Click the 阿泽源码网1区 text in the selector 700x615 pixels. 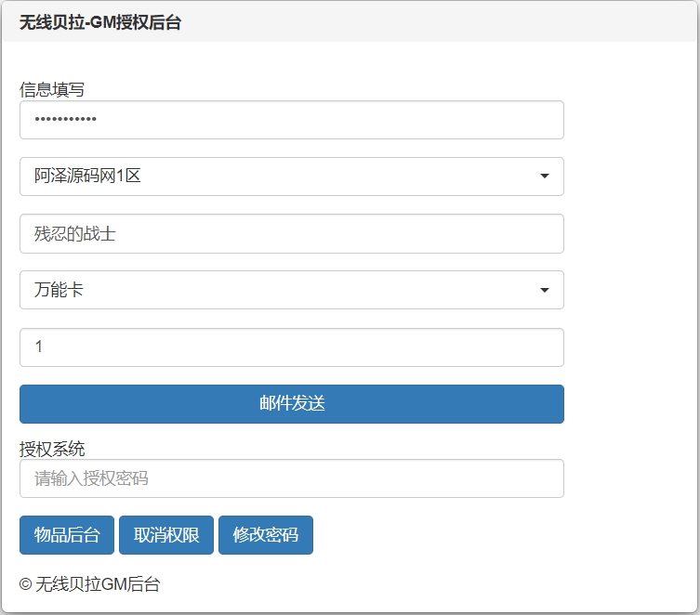88,177
